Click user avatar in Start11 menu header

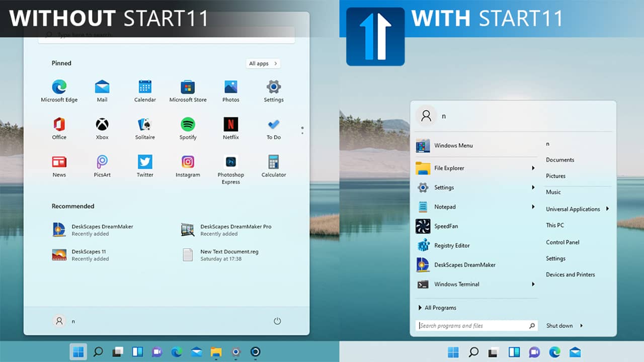[426, 116]
